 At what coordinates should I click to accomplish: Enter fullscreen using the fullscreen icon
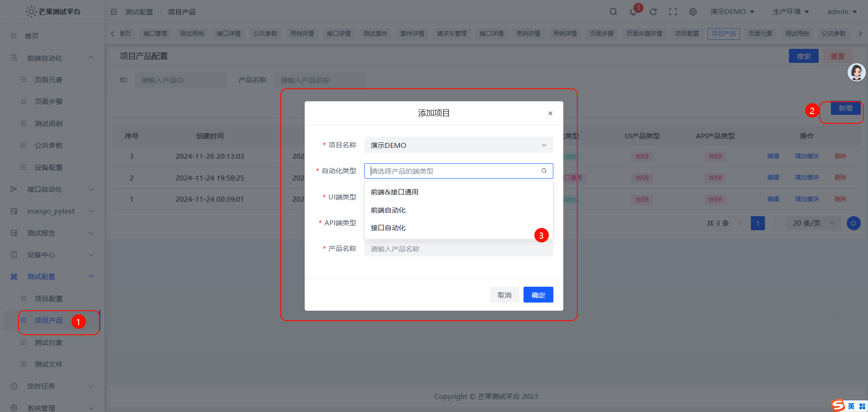coord(673,12)
